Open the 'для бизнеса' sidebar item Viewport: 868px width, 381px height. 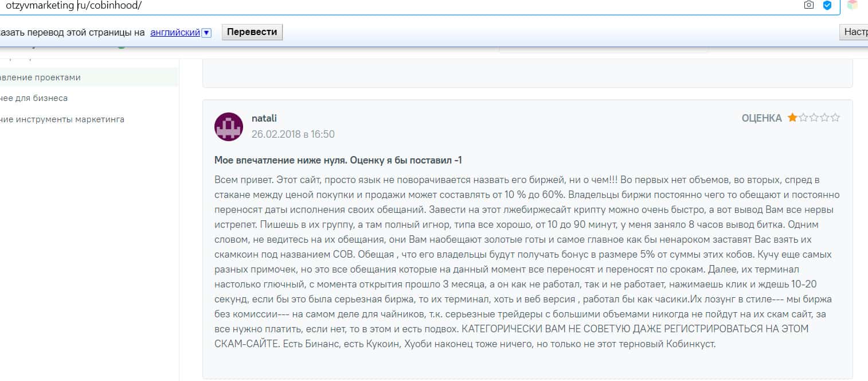(x=34, y=98)
